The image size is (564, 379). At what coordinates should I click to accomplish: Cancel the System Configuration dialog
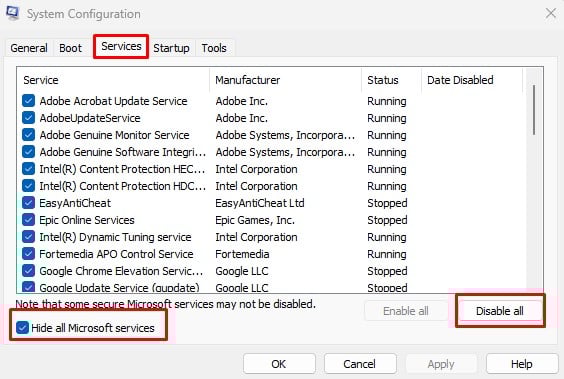(360, 364)
